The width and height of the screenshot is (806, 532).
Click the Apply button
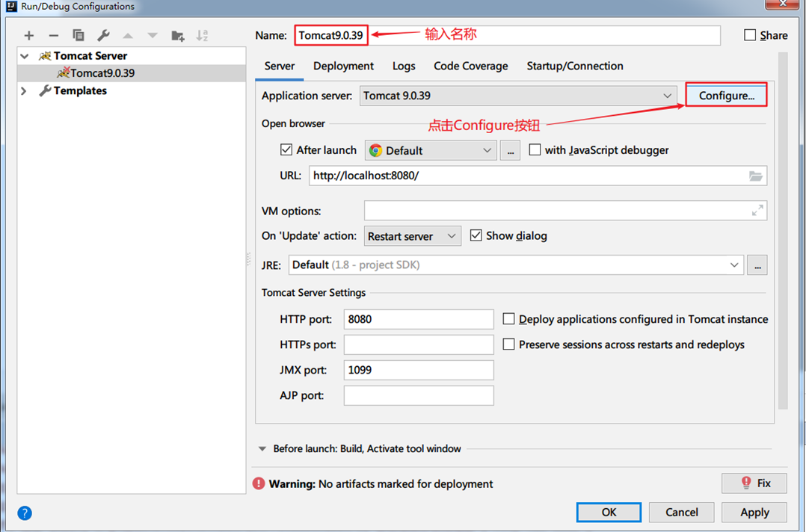754,512
